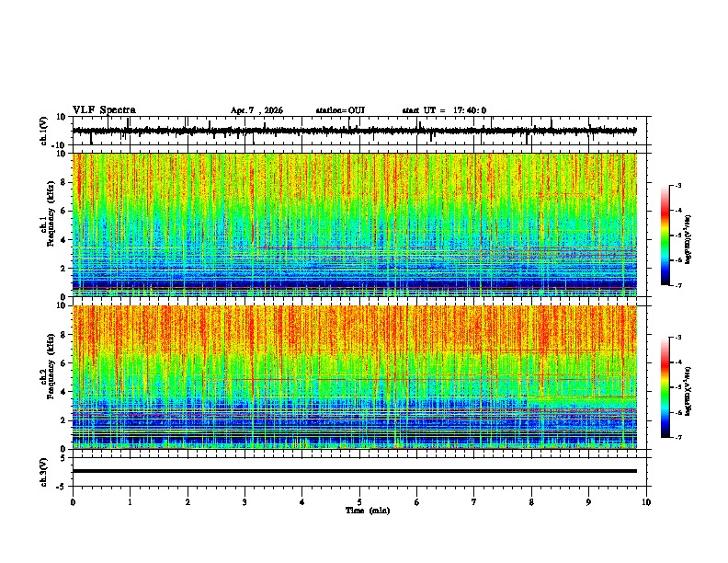Click the "Time (min)" axis label
Screen dimensions: 728x563
tap(368, 511)
